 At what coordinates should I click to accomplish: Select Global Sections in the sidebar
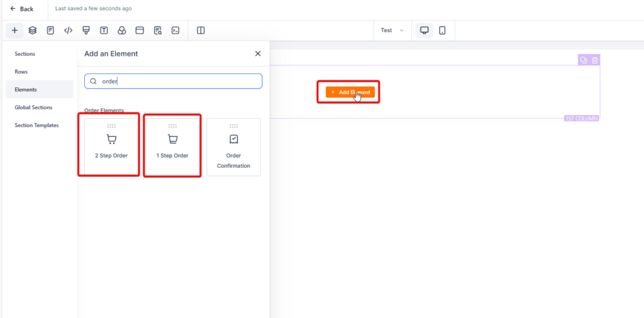(33, 107)
